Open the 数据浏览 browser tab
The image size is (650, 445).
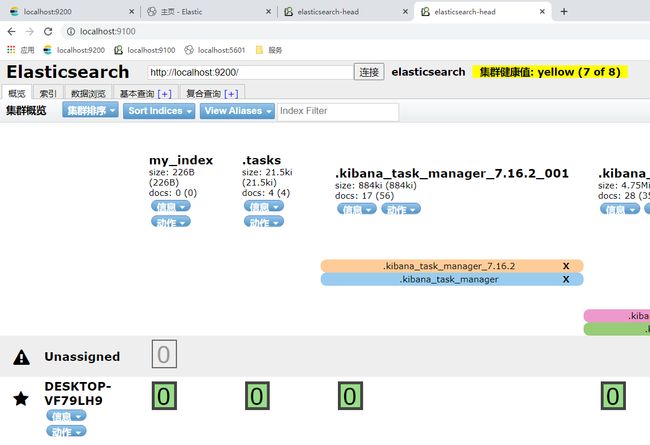[88, 93]
